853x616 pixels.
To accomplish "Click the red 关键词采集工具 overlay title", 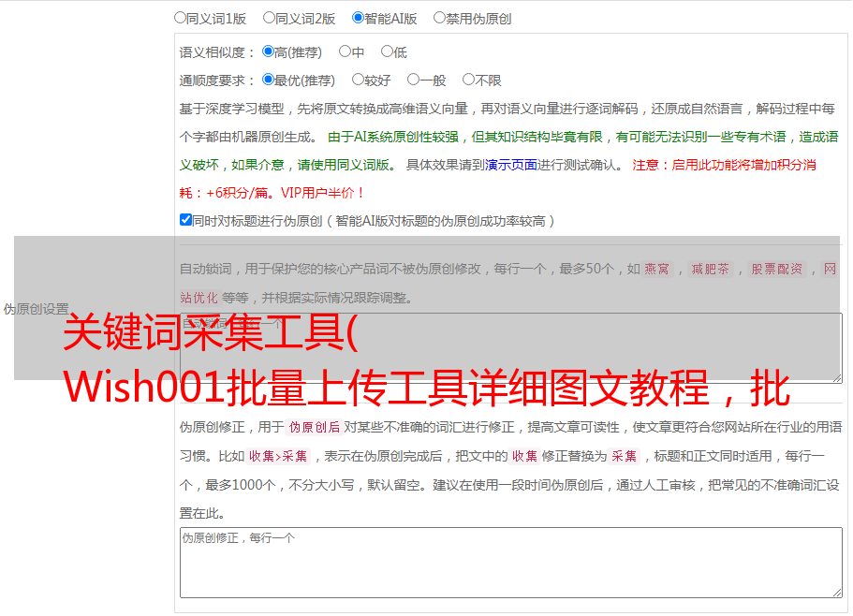I will point(211,334).
